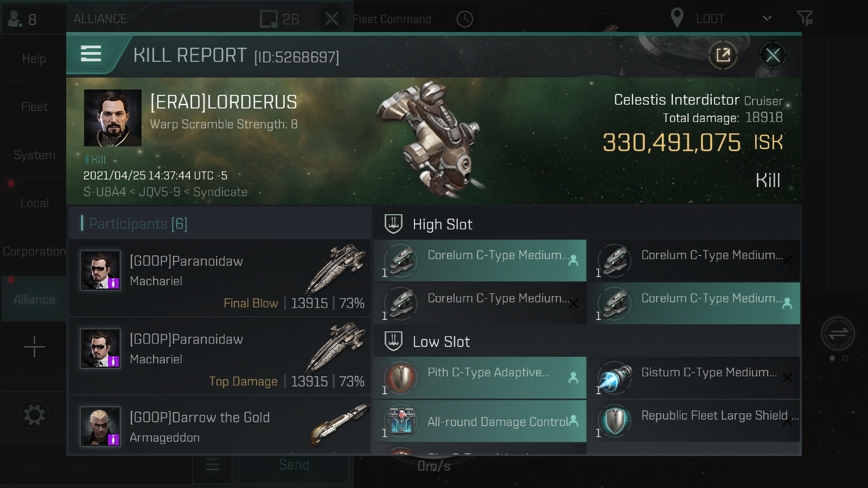Switch to the Alliance chat tab
Image resolution: width=868 pixels, height=488 pixels.
[34, 299]
